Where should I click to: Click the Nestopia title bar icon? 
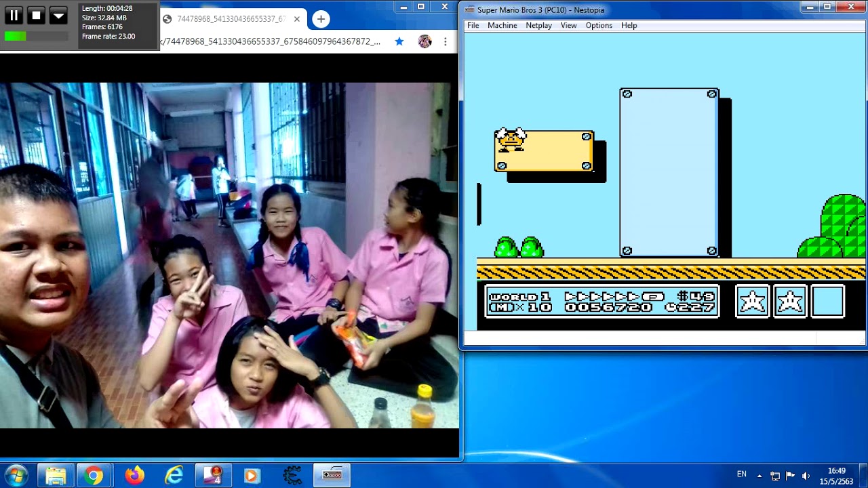pyautogui.click(x=469, y=9)
